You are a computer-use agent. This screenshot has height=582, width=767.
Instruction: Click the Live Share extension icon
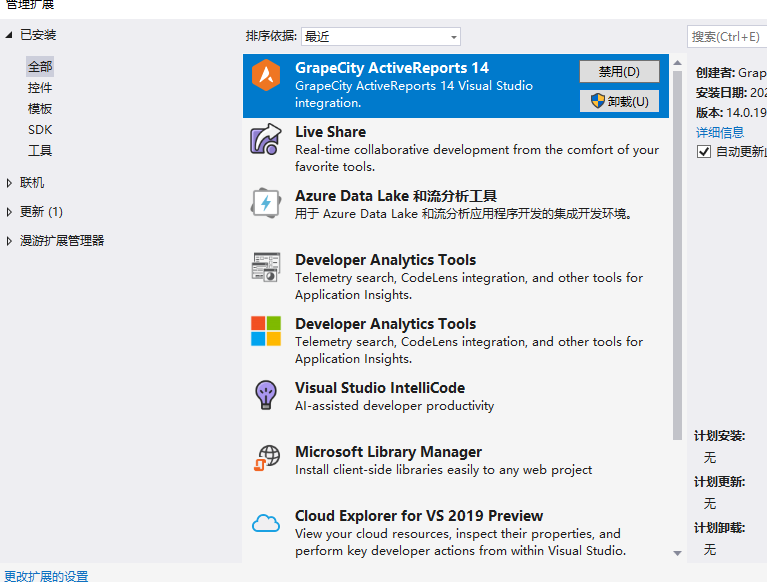266,139
